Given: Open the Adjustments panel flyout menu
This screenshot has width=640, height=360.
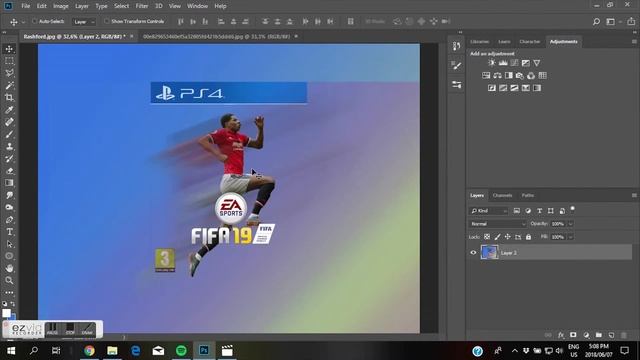Looking at the screenshot, I should tap(634, 42).
